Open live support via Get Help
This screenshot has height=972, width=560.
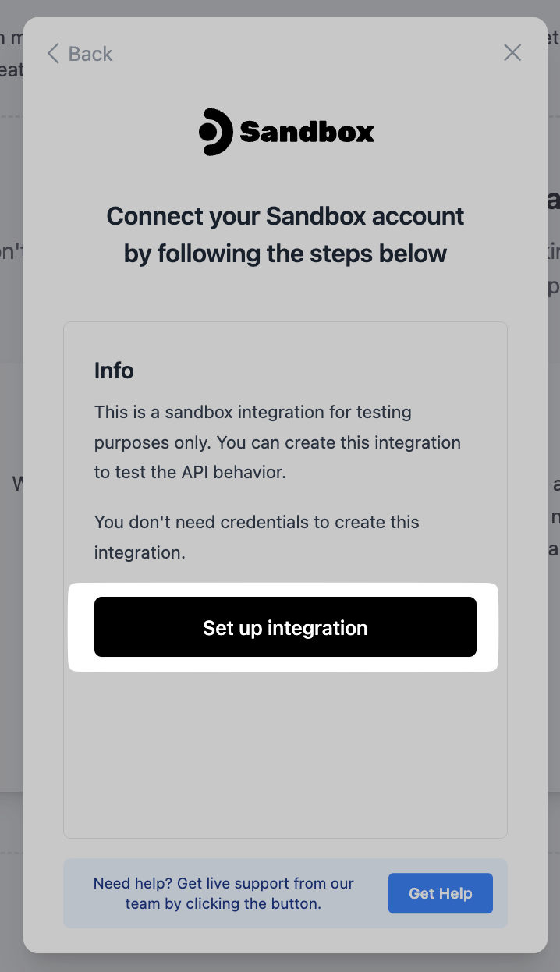click(x=441, y=893)
